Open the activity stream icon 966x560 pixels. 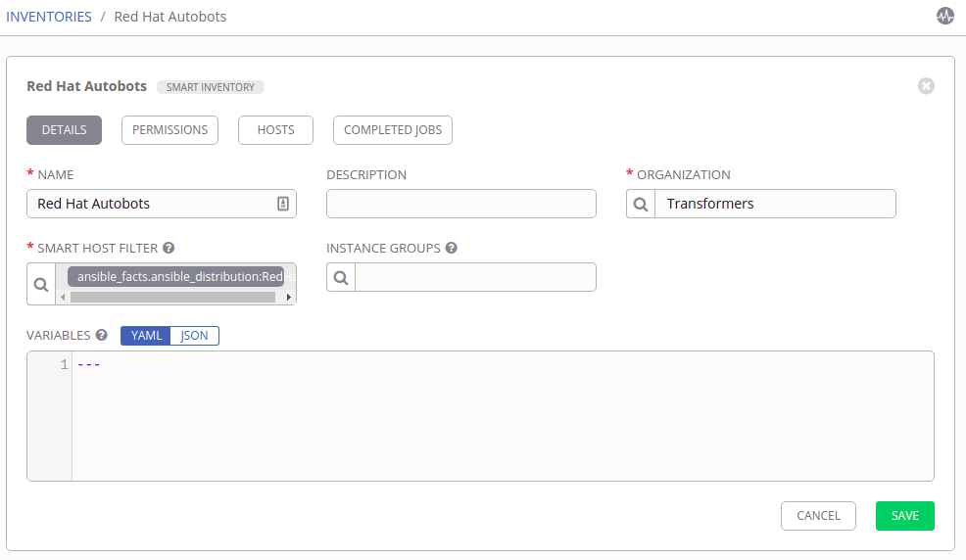coord(944,17)
